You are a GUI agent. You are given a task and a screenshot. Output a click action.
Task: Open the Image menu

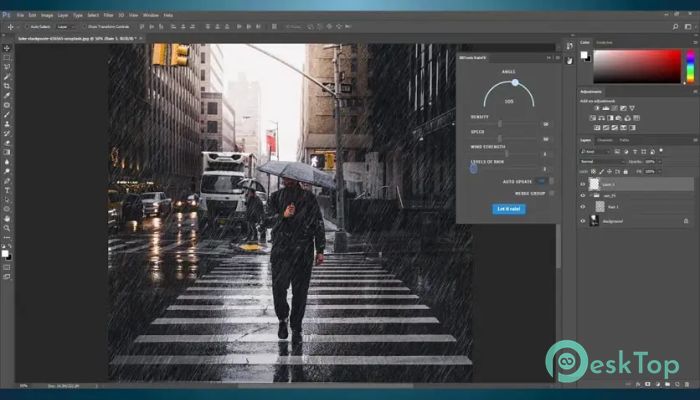[x=47, y=15]
